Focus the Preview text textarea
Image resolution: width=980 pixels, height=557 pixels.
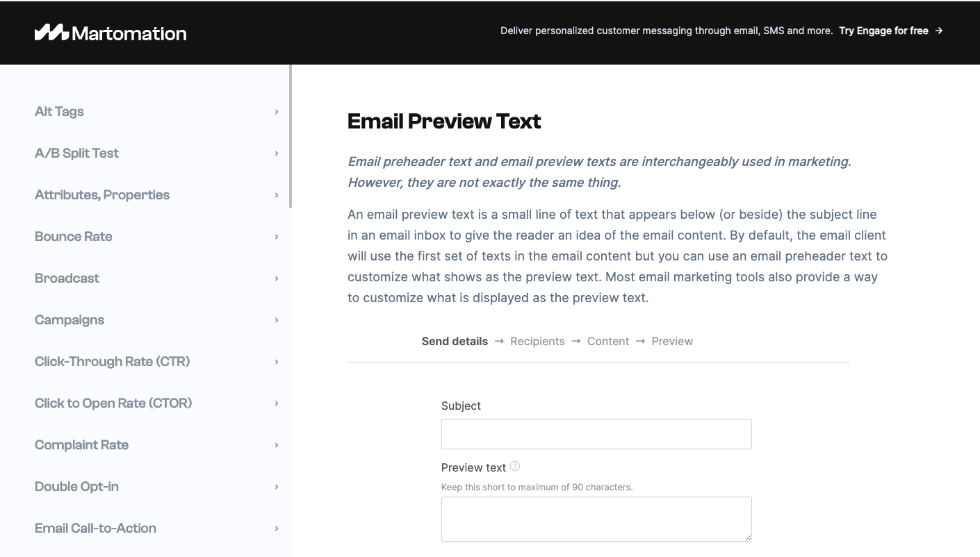point(596,519)
